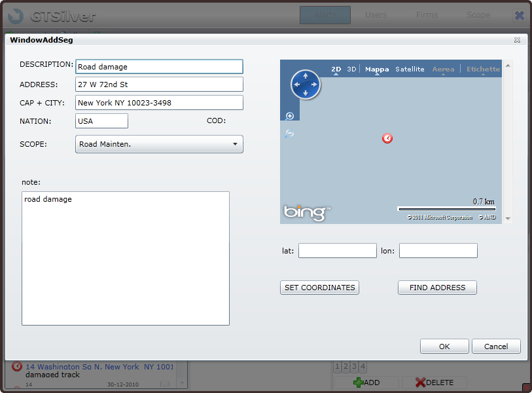This screenshot has height=393, width=532.
Task: Click the map zoom-out magnifier icon
Action: point(289,133)
